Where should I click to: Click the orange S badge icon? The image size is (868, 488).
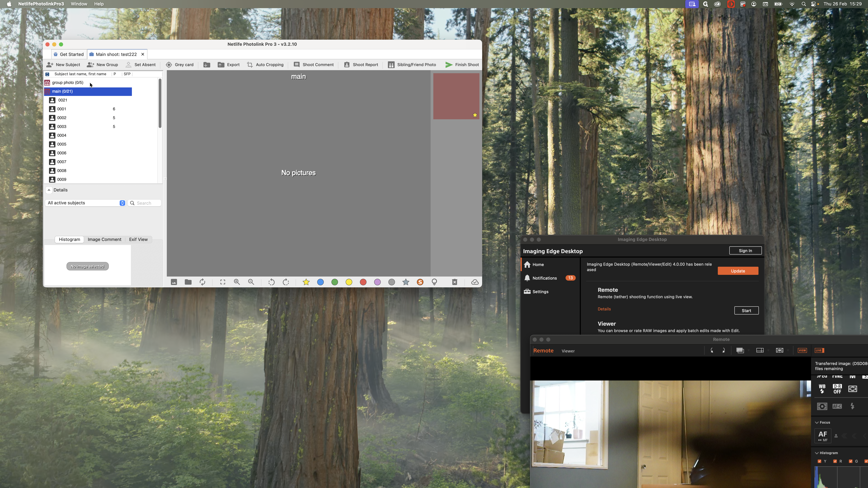click(420, 282)
